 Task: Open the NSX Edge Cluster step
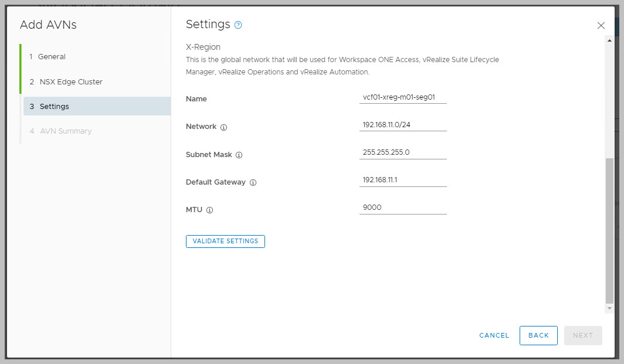[70, 82]
